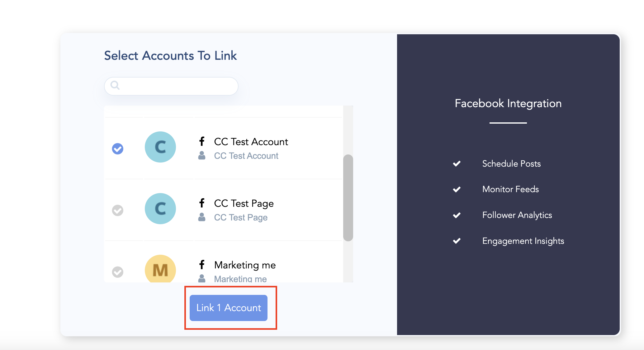
Task: Click the CC Test Account title
Action: point(251,142)
